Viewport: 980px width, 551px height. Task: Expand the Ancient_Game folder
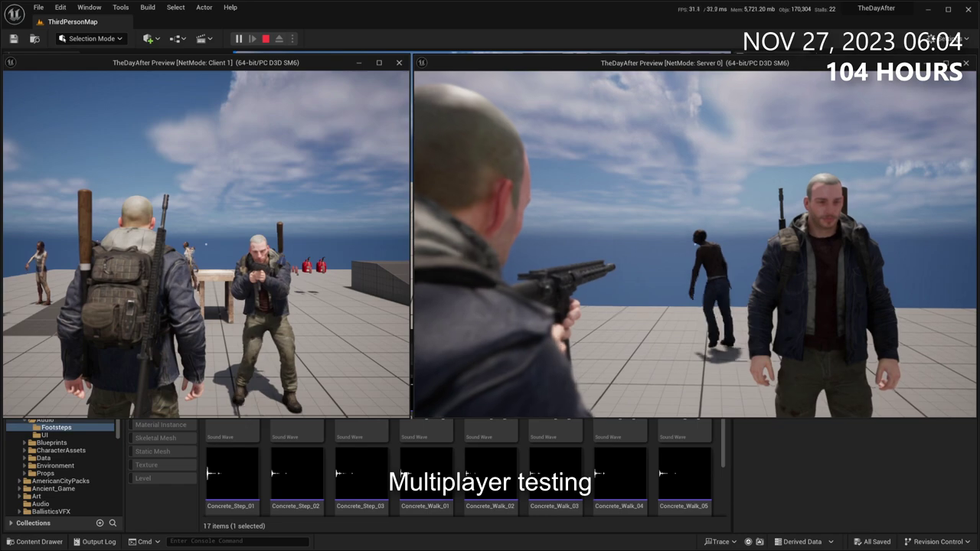click(x=21, y=488)
